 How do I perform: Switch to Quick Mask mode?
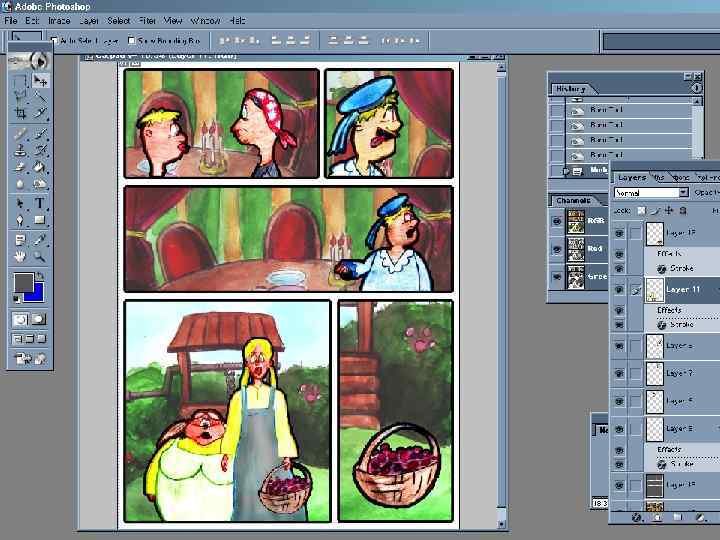tap(39, 319)
